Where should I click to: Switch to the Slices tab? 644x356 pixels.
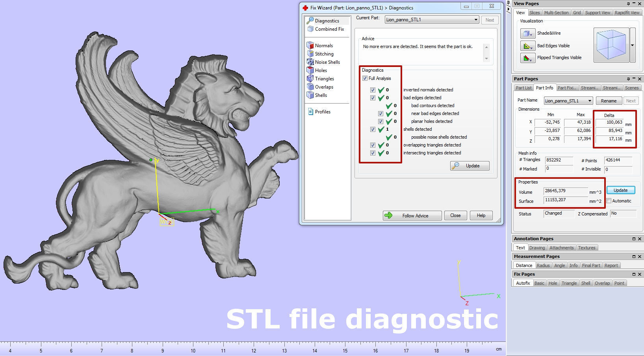[535, 13]
